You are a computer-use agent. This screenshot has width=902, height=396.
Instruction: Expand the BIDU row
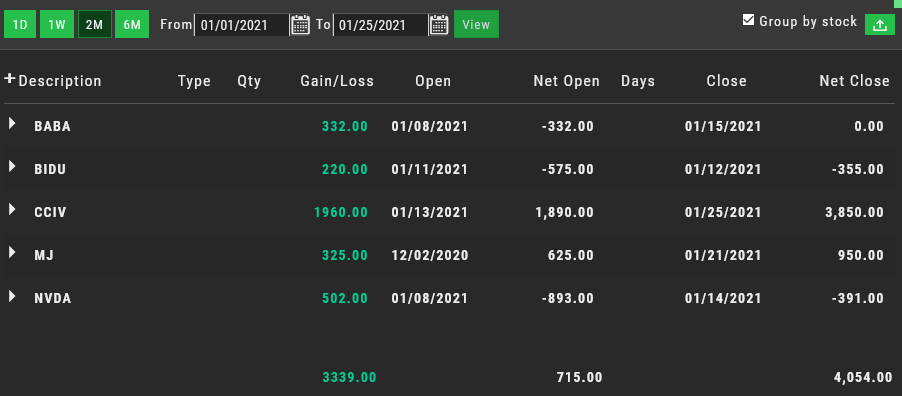12,166
